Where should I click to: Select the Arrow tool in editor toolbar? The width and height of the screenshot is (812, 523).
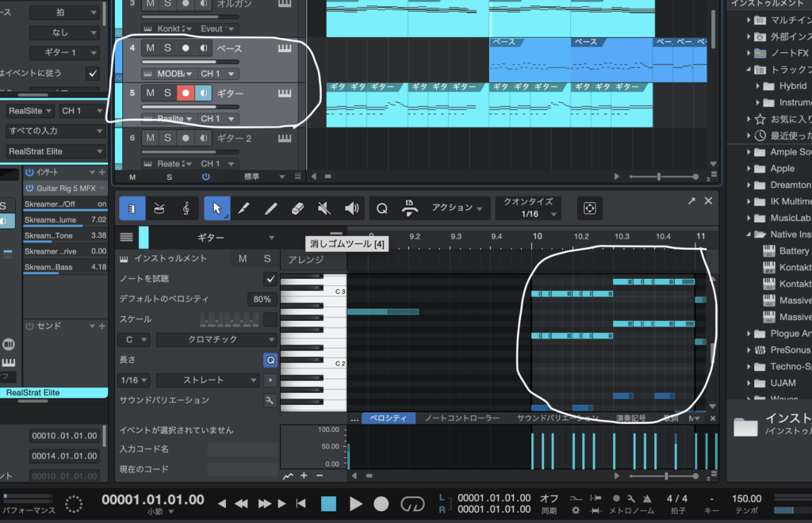click(216, 208)
